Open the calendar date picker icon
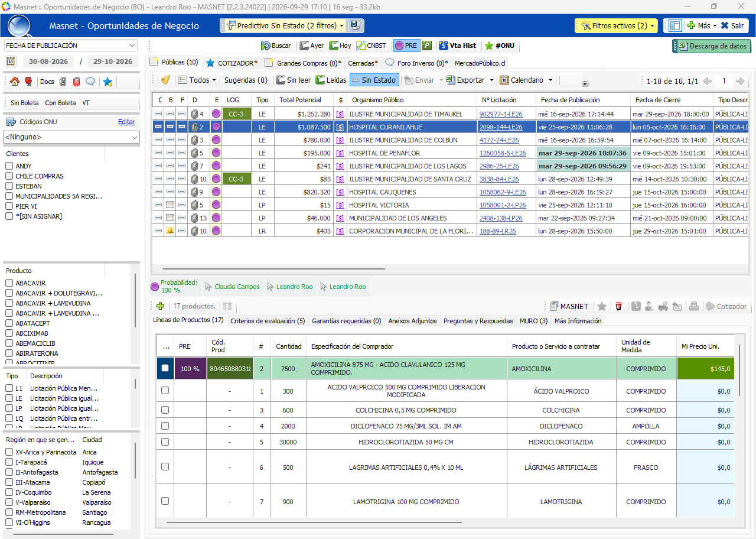This screenshot has height=539, width=756. tap(11, 61)
